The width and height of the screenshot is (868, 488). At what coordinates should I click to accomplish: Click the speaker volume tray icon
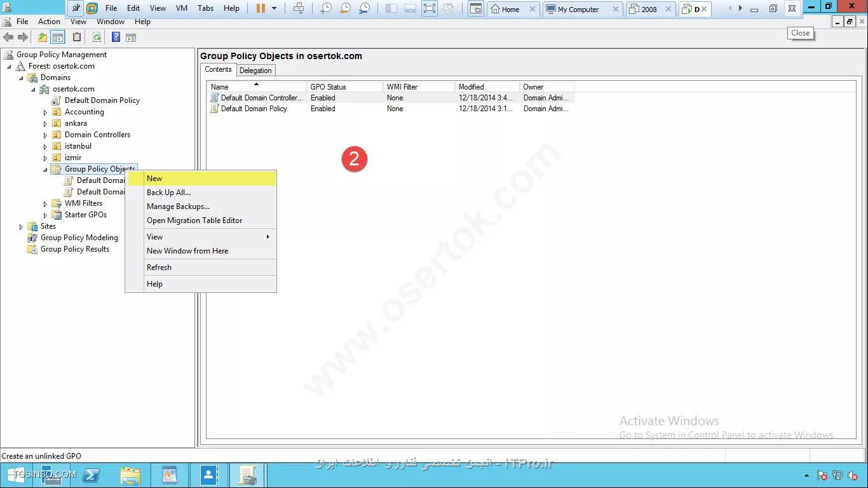pos(853,475)
